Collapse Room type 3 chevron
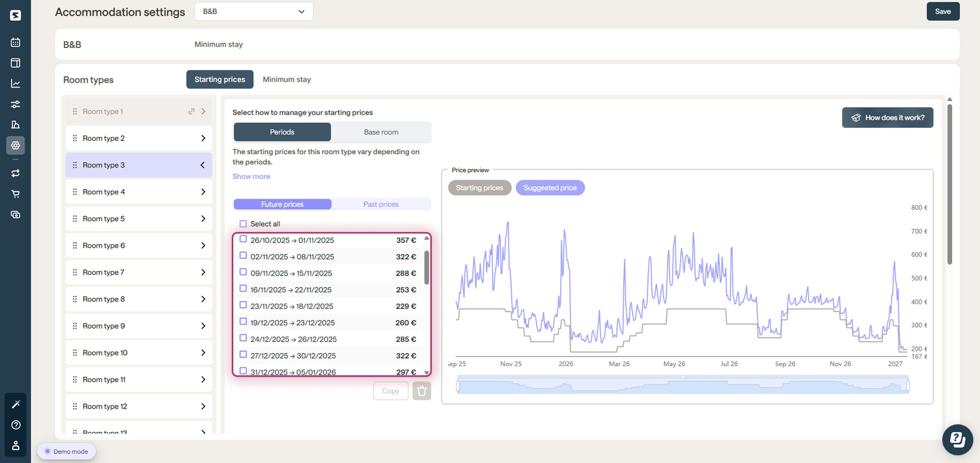The height and width of the screenshot is (463, 980). 202,165
